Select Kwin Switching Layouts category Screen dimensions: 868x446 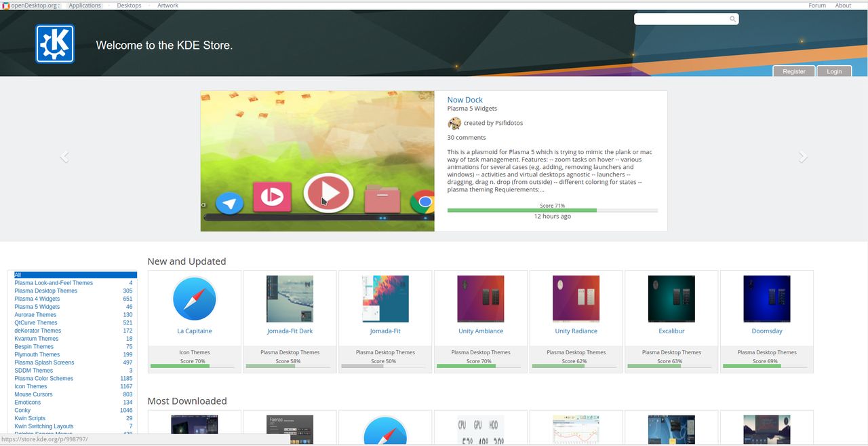click(x=44, y=426)
